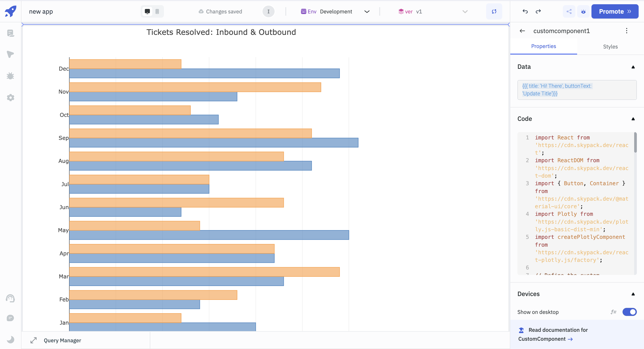Click the Data input field
644x349 pixels.
577,90
